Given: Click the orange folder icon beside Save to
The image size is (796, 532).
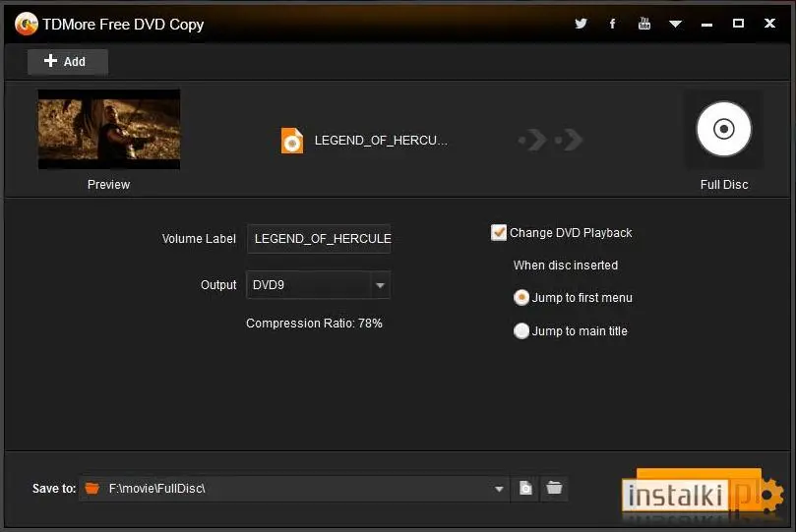Looking at the screenshot, I should [92, 489].
